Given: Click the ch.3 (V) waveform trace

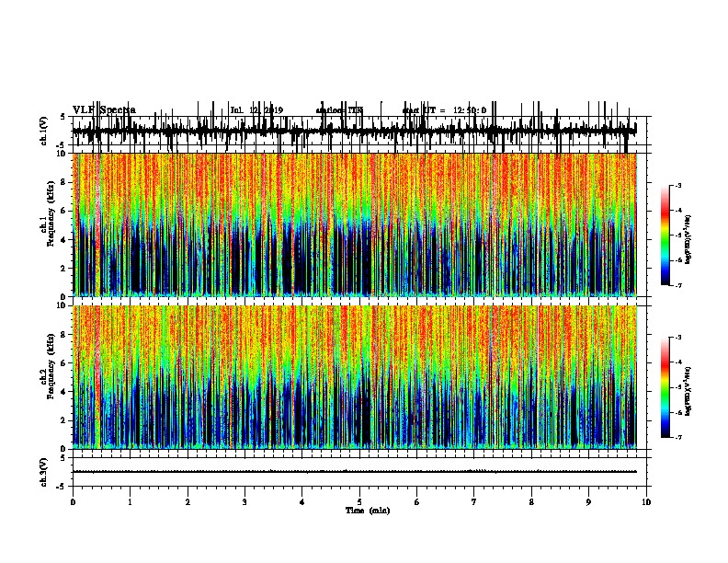Looking at the screenshot, I should coord(355,472).
